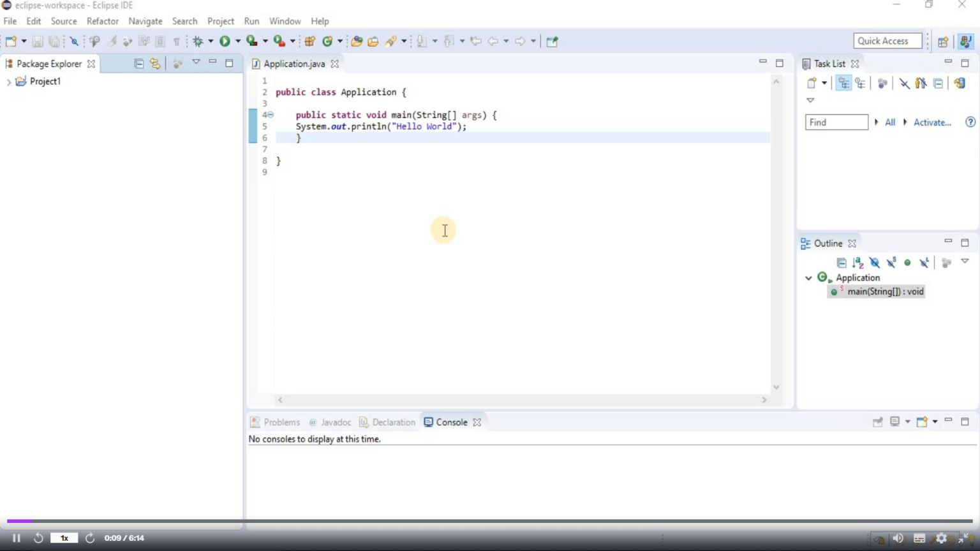The height and width of the screenshot is (551, 980).
Task: Click the Forward navigation arrow
Action: 520,41
